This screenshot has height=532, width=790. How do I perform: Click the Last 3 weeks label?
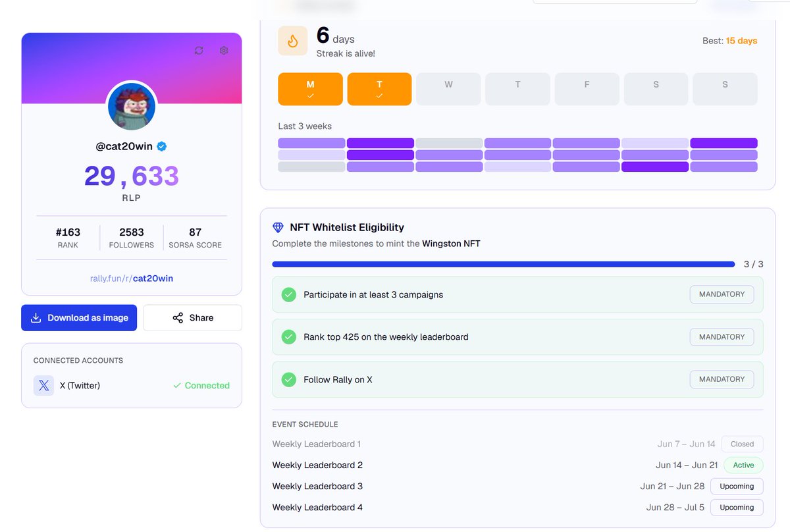[305, 126]
